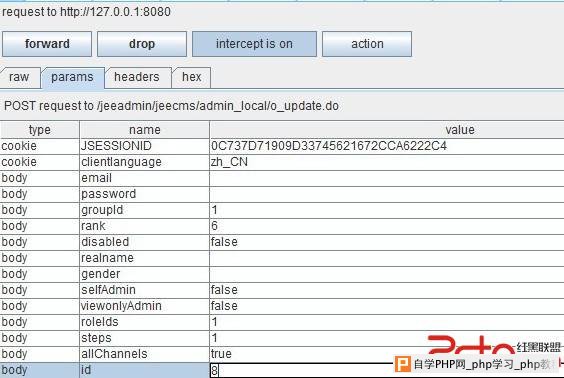Select the realname name cell
The image size is (564, 378).
coord(144,258)
